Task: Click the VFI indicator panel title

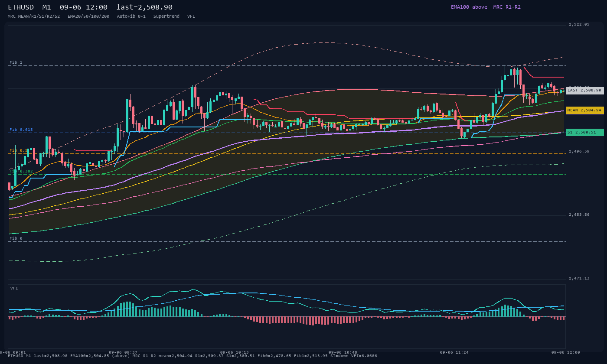Action: 14,288
